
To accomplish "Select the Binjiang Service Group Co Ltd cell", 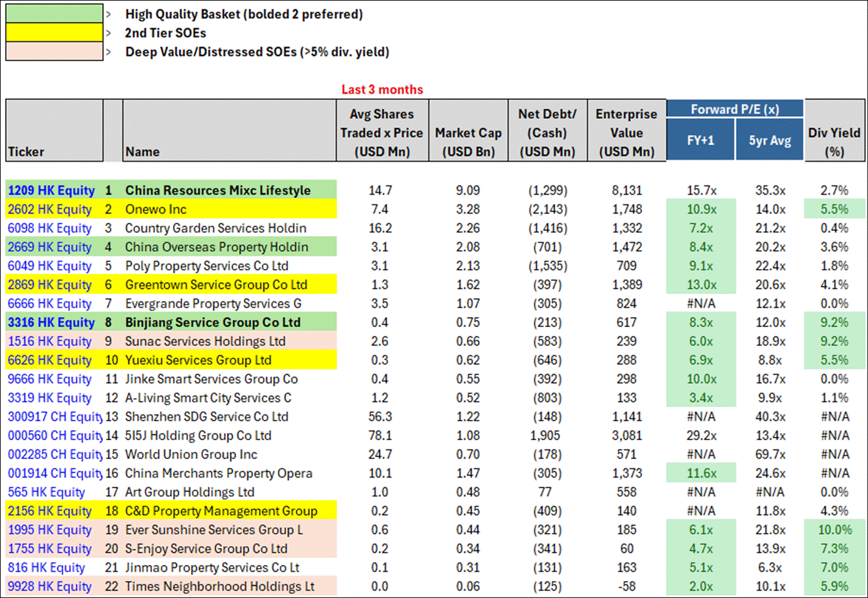I will [229, 322].
